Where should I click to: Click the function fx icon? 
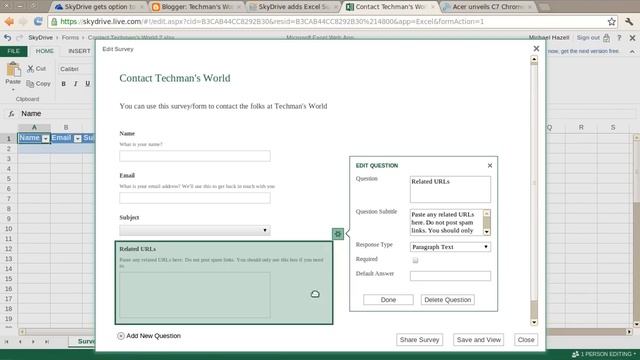[x=11, y=113]
